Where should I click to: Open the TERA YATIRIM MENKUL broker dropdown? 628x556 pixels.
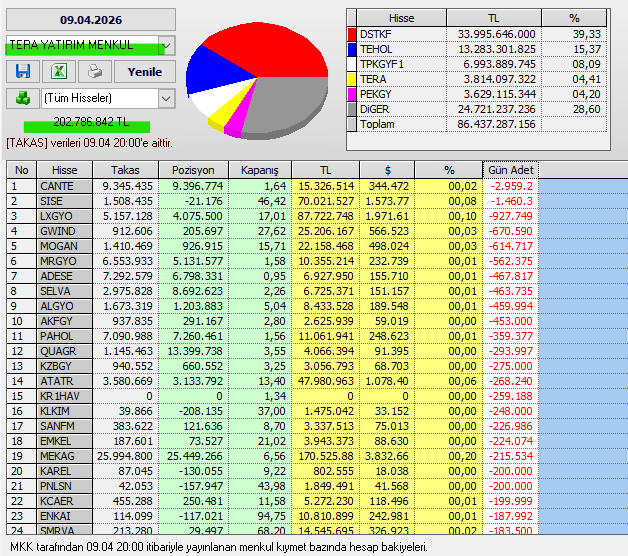pyautogui.click(x=167, y=45)
